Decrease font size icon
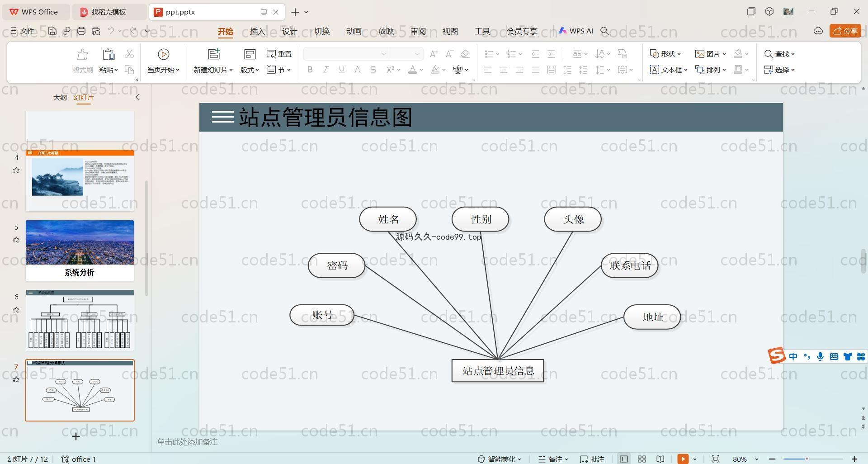Screen dimensions: 868x464 449,54
